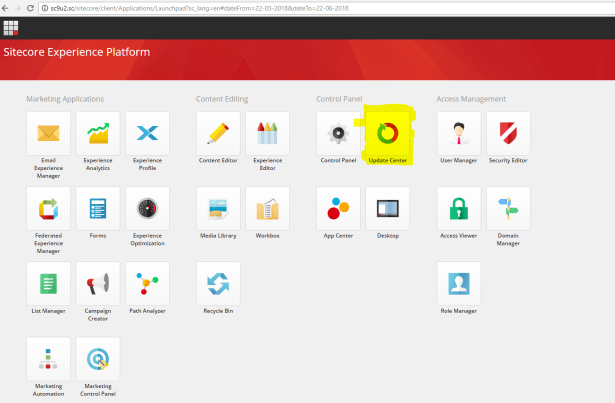Click Sitecore Experience Platform title
Viewport: 615px width, 403px height.
[x=77, y=52]
